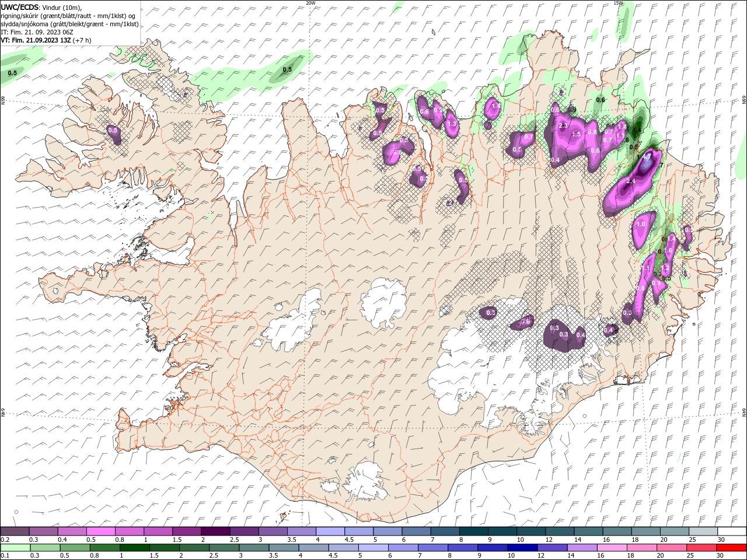
Task: Select the dark purple upper swatch between 2 and 2.5
Action: point(215,531)
